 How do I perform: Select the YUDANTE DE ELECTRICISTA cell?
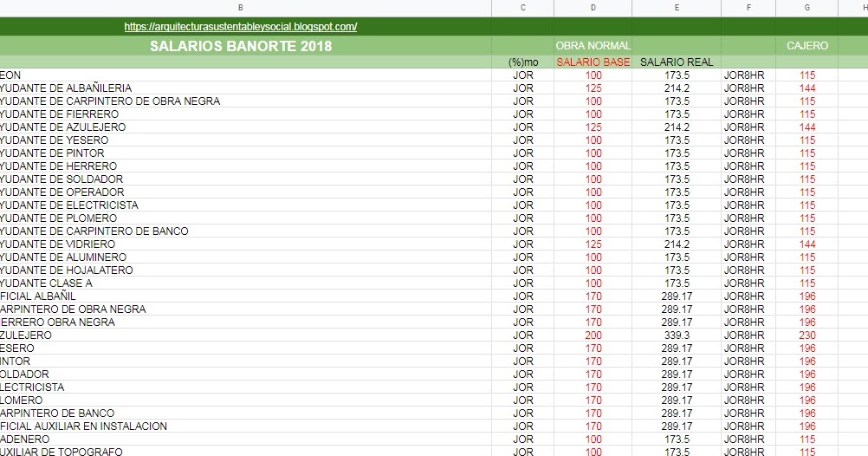(245, 205)
